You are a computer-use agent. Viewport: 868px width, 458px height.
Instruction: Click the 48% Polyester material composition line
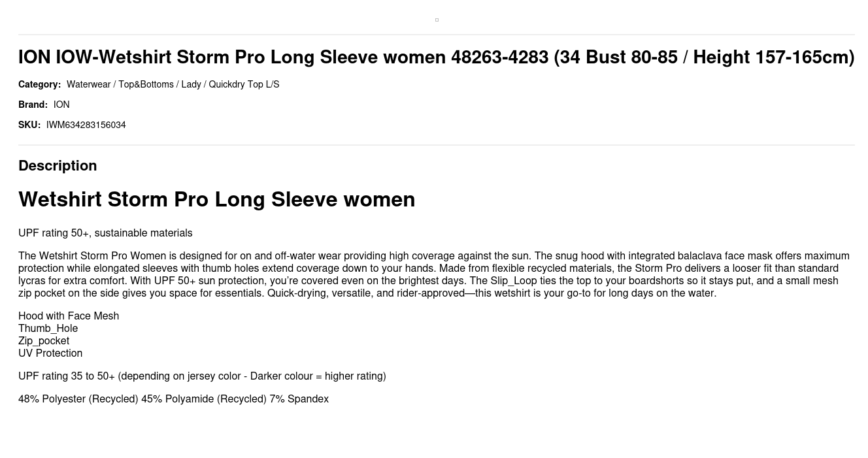tap(173, 399)
